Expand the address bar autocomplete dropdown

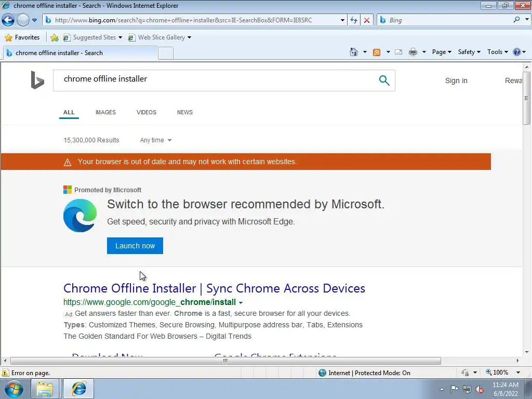(x=342, y=20)
